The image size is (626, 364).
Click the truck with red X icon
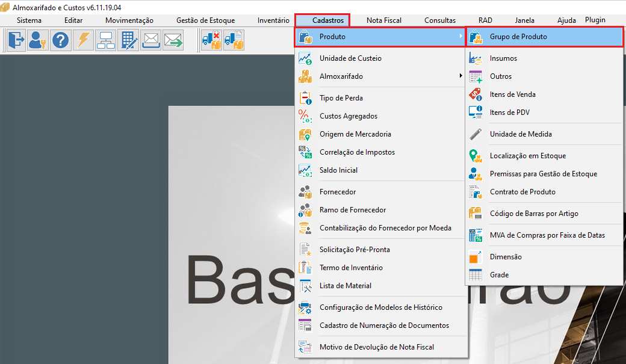(x=212, y=40)
